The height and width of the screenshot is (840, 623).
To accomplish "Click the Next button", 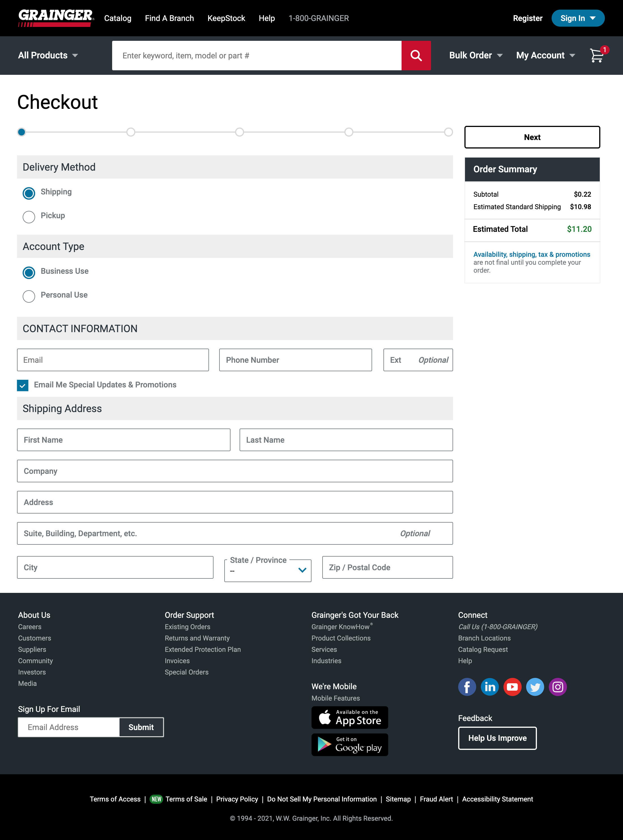I will click(532, 137).
